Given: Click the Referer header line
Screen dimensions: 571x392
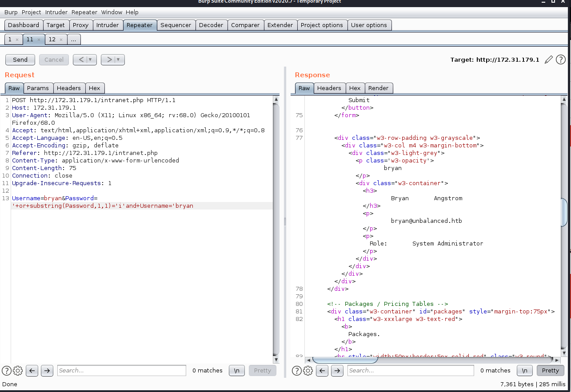Looking at the screenshot, I should point(85,153).
